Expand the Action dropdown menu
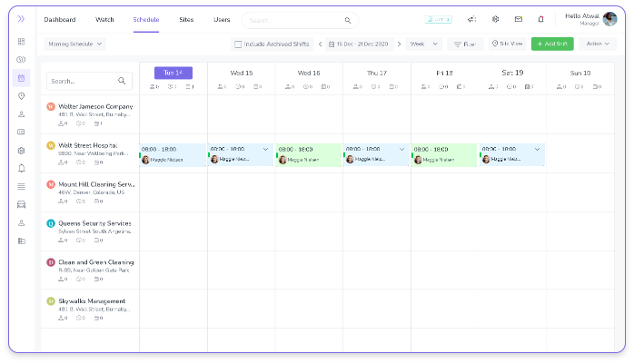This screenshot has width=634, height=364. pos(599,44)
